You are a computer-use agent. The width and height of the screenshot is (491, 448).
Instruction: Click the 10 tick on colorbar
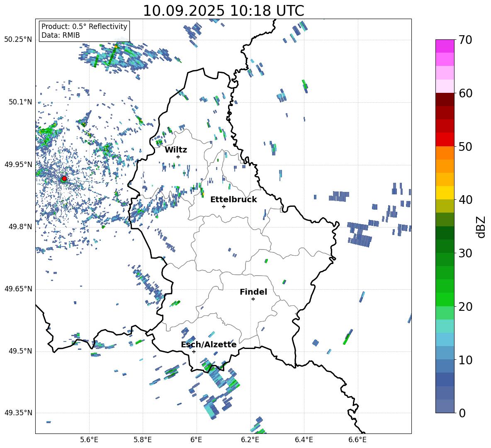click(465, 360)
